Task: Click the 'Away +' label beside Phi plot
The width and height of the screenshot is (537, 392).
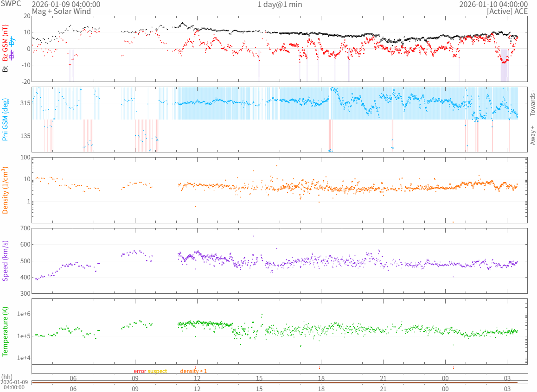Action: click(x=532, y=135)
